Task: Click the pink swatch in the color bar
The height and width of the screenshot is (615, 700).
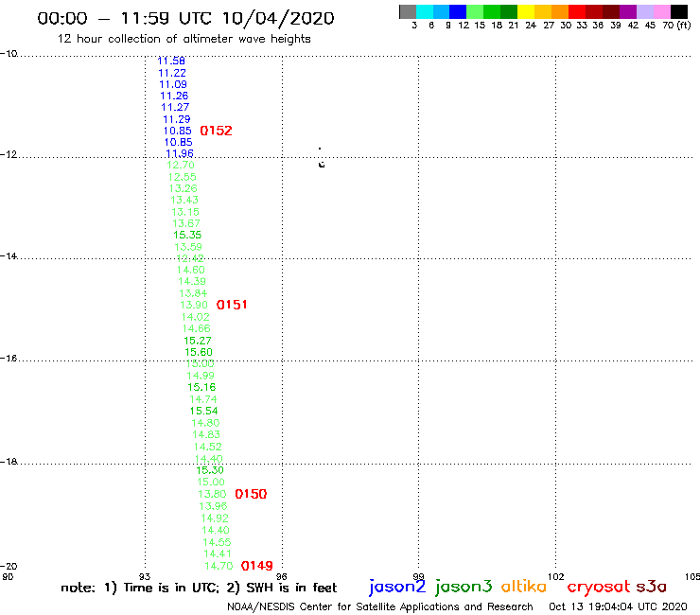Action: (662, 11)
